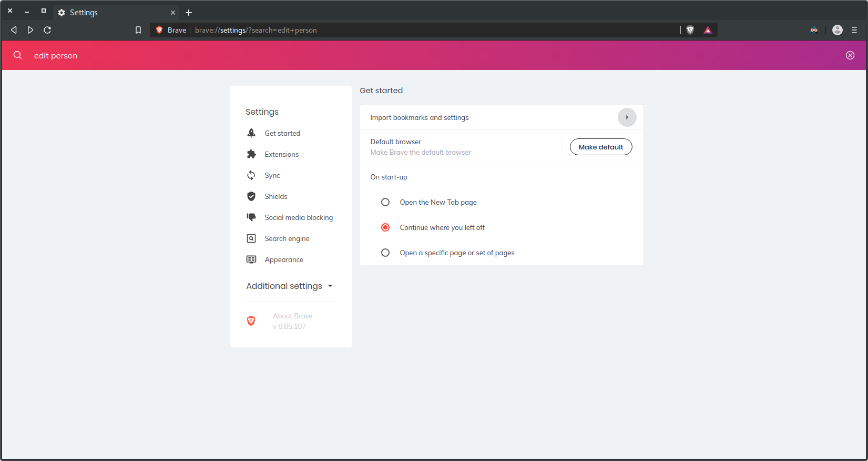Image resolution: width=868 pixels, height=461 pixels.
Task: Click the puzzle piece Extensions icon
Action: tap(251, 154)
